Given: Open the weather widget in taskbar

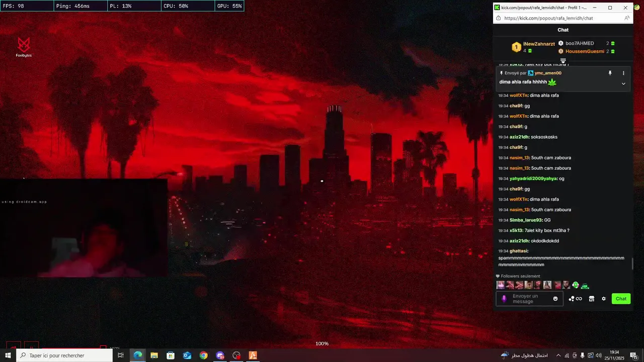Looking at the screenshot, I should [x=524, y=355].
